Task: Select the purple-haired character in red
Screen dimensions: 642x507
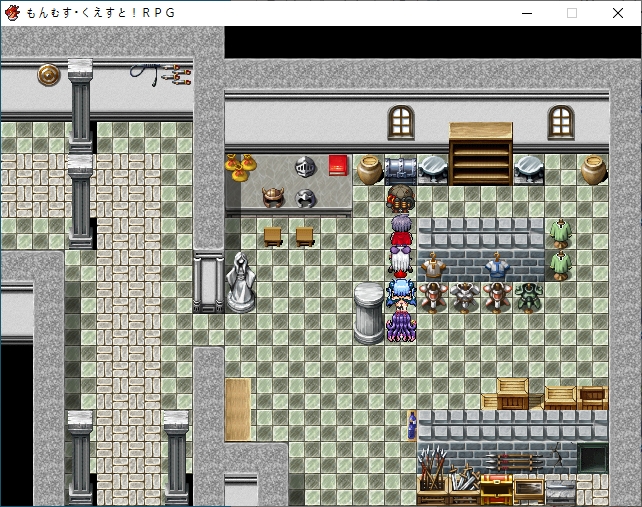Action: click(x=401, y=230)
